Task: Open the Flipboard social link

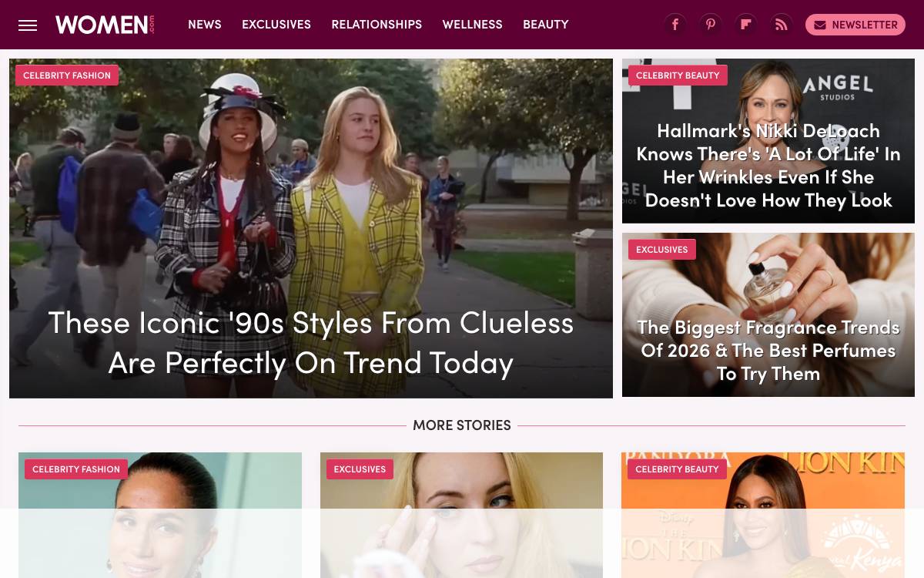Action: [746, 25]
